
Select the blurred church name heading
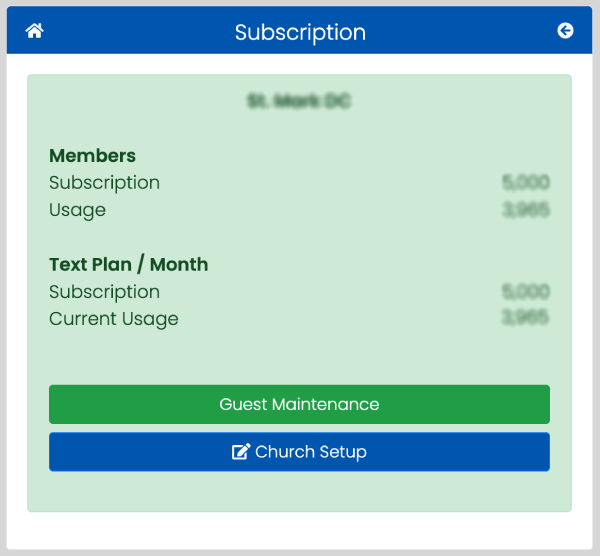299,101
